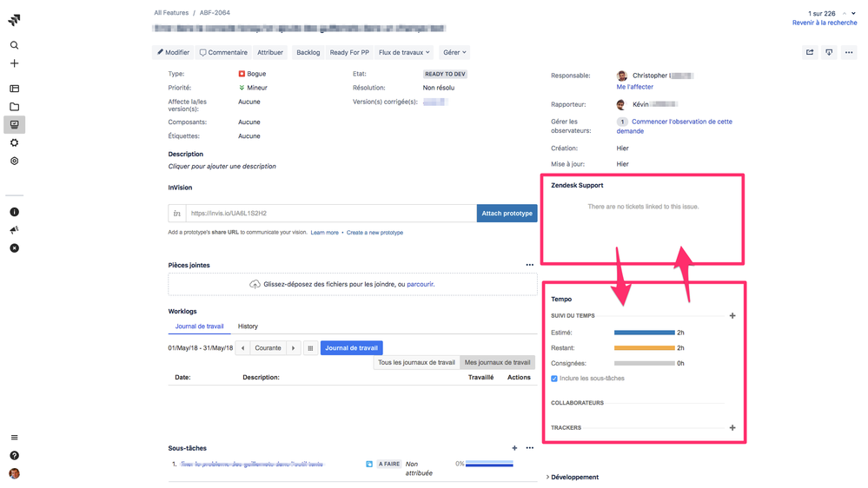Click the Bogue issue type value
This screenshot has width=868, height=488.
tap(253, 74)
